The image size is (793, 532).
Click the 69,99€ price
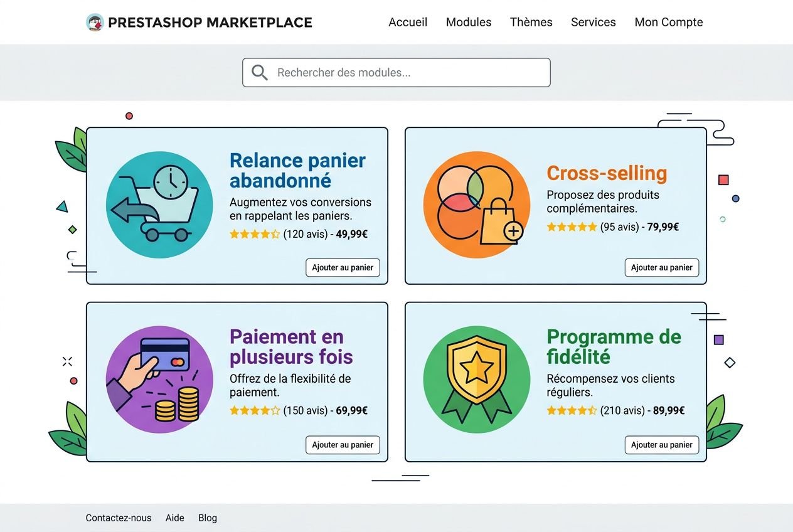[352, 411]
